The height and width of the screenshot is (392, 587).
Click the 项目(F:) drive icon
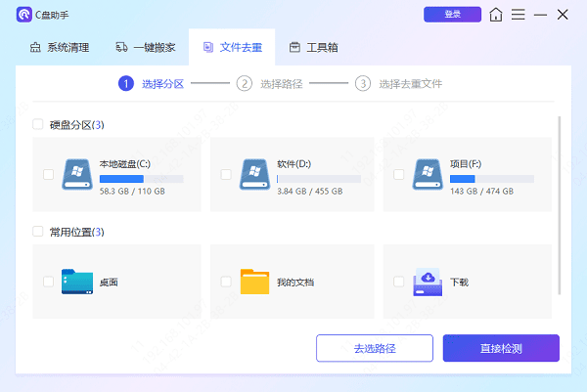(428, 175)
